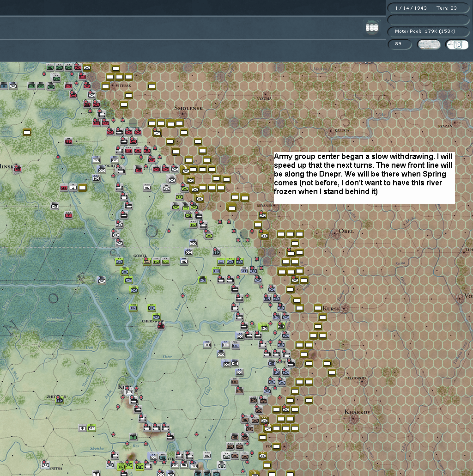The height and width of the screenshot is (476, 473).
Task: Click the Belgorod city label
Action: (x=355, y=378)
